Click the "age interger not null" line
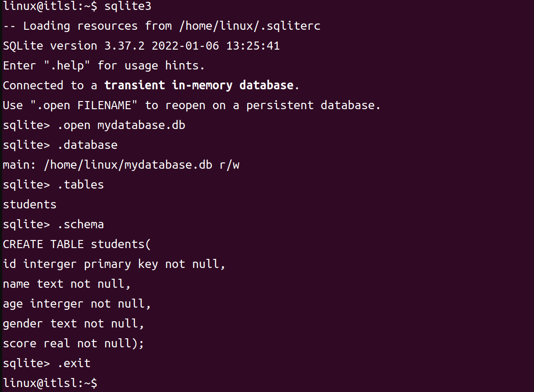Viewport: 534px width, 392px height. 77,304
